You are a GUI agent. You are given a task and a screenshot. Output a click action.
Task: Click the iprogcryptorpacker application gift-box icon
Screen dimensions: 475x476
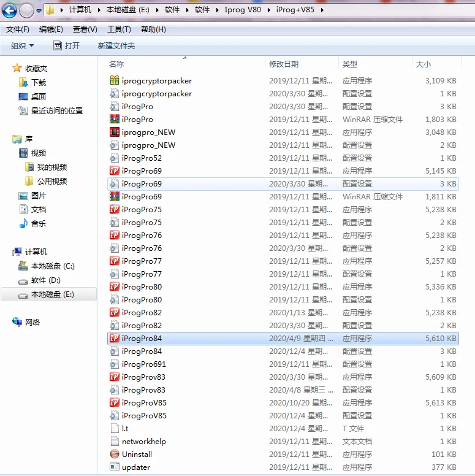point(115,80)
